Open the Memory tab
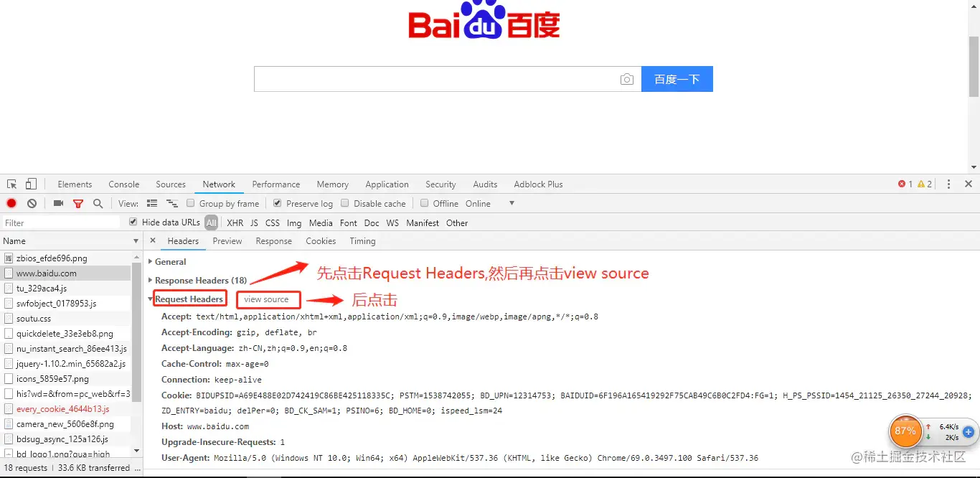 (x=333, y=184)
